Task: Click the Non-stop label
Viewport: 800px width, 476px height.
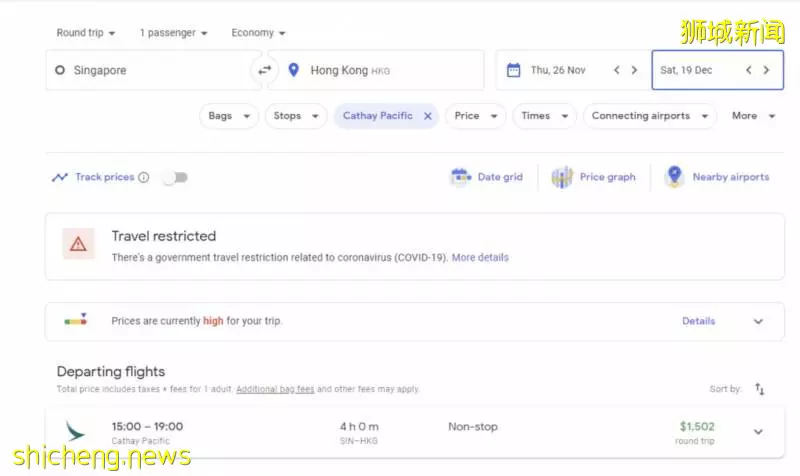Action: coord(472,427)
